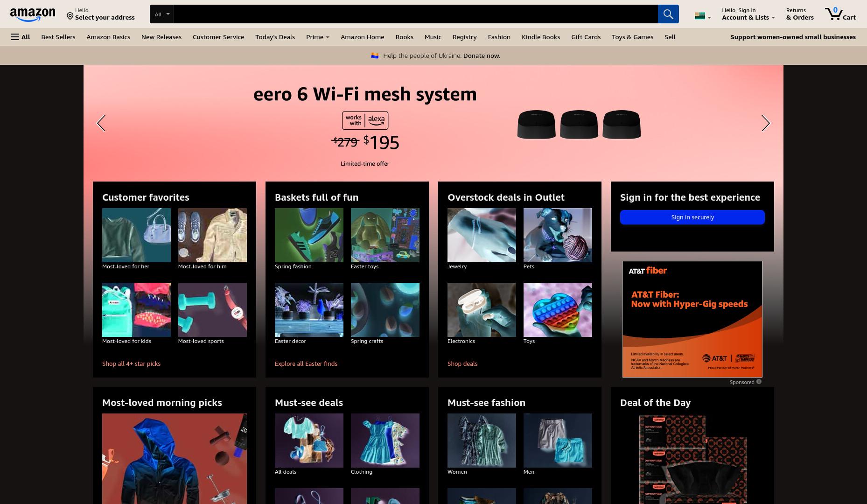The width and height of the screenshot is (867, 504).
Task: Open Most-loved for him thumbnail
Action: coord(212,235)
